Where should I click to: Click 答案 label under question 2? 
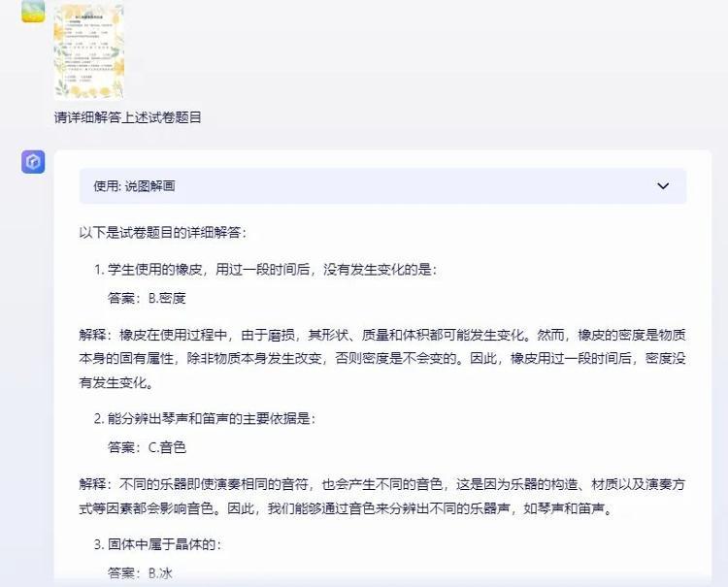pyautogui.click(x=121, y=447)
